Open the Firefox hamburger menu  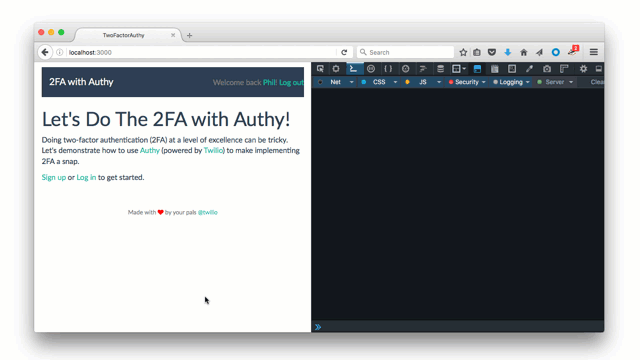click(593, 52)
